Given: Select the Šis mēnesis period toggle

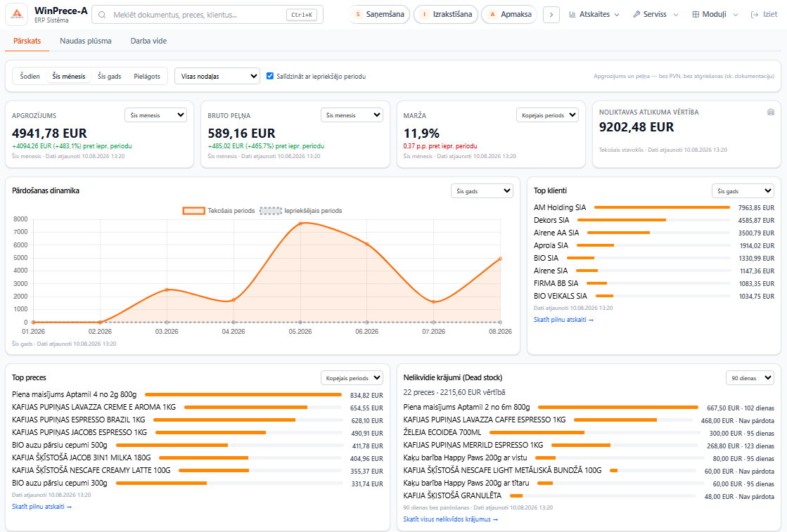Looking at the screenshot, I should pyautogui.click(x=69, y=76).
